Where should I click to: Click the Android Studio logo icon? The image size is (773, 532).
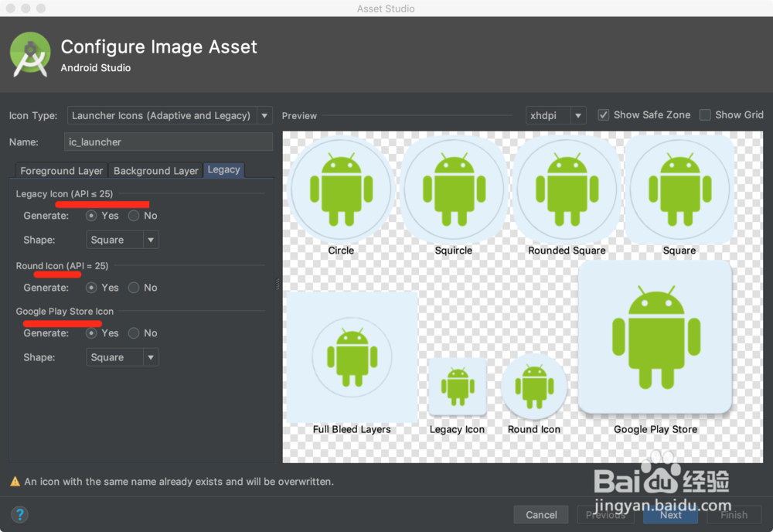click(30, 55)
